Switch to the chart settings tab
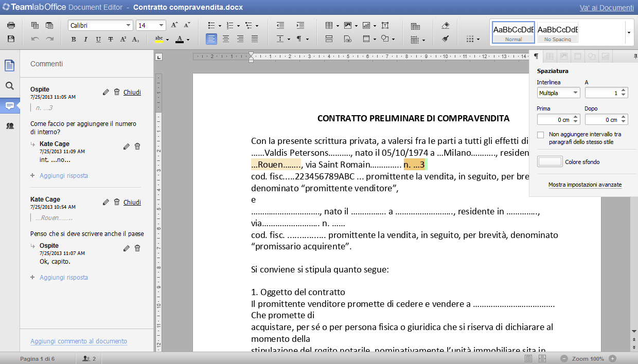This screenshot has width=638, height=364. click(x=606, y=56)
